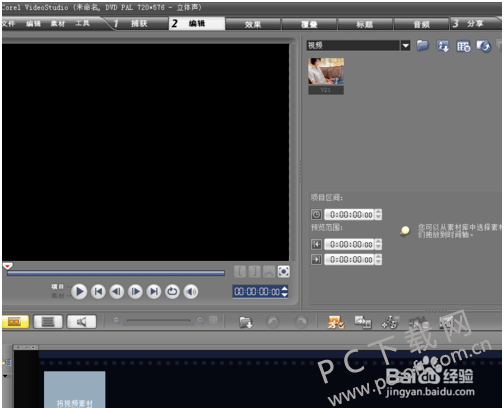Image resolution: width=504 pixels, height=408 pixels.
Task: Switch to storyboard view
Action: click(x=15, y=322)
